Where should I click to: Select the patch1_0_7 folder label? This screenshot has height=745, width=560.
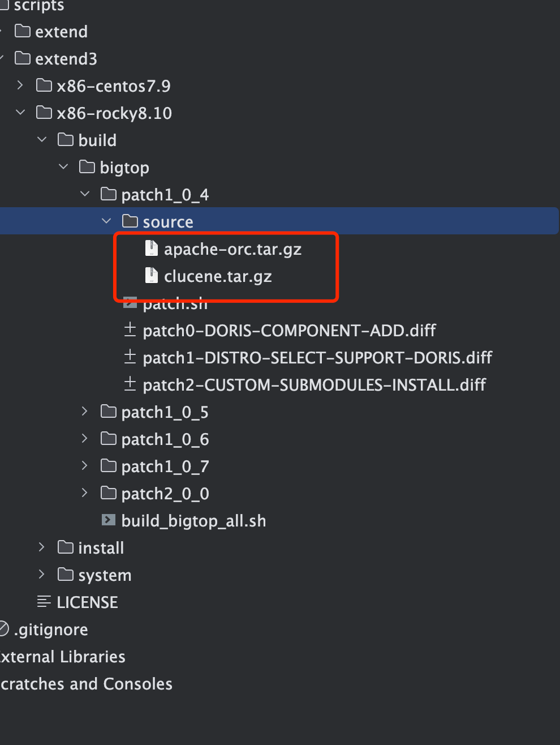165,466
